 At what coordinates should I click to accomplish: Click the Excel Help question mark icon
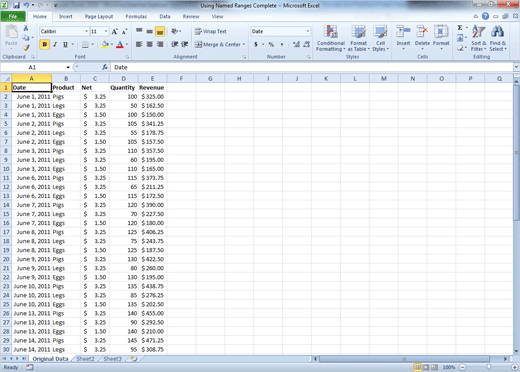pyautogui.click(x=485, y=16)
